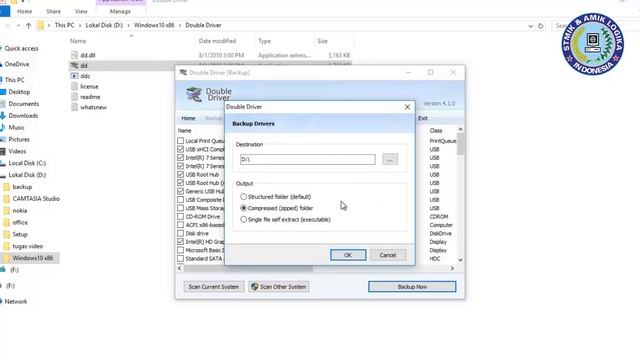The width and height of the screenshot is (640, 360).
Task: Open the backup folder icon in navigation pane
Action: [7, 187]
